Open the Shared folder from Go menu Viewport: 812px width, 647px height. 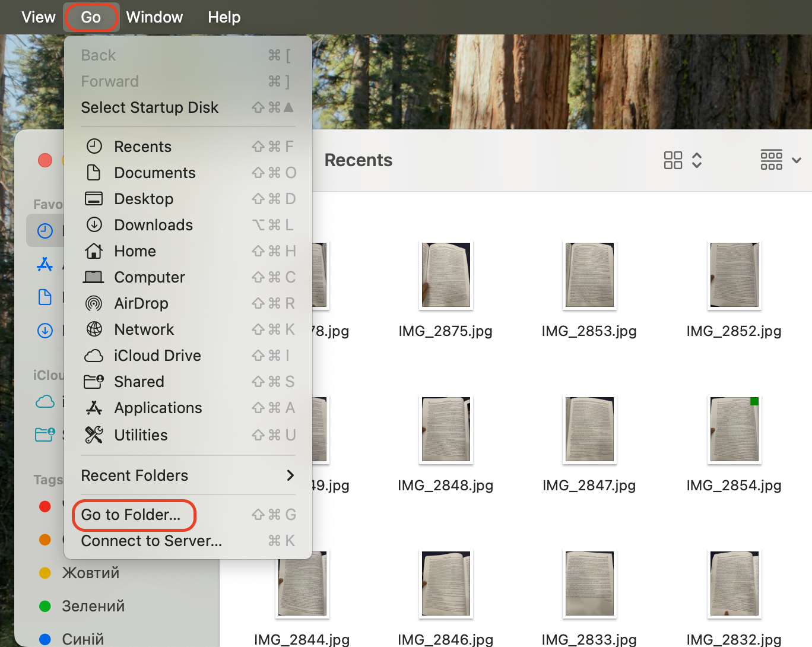pyautogui.click(x=139, y=382)
